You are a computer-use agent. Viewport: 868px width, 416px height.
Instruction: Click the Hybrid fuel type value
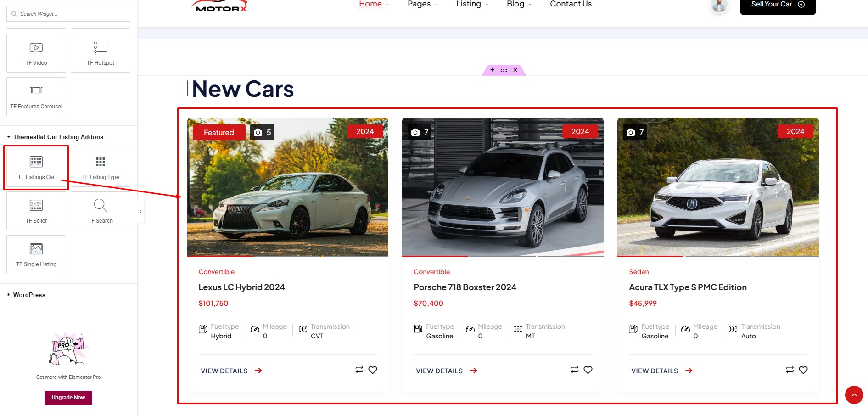click(x=221, y=336)
